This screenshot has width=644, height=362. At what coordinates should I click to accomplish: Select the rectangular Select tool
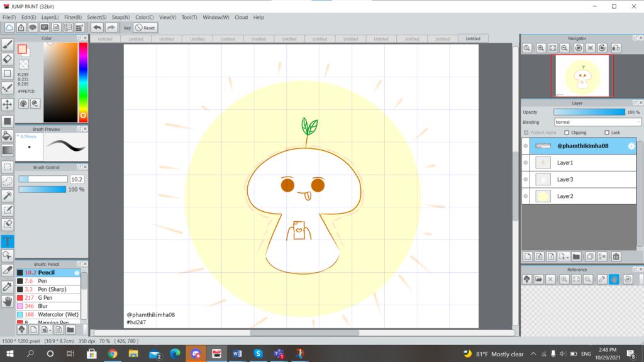(x=8, y=167)
